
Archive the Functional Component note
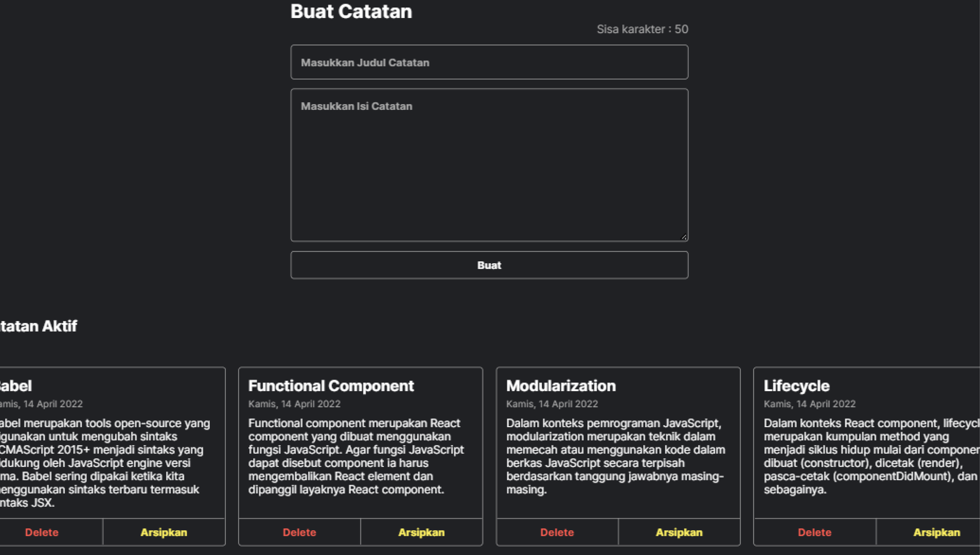[421, 532]
